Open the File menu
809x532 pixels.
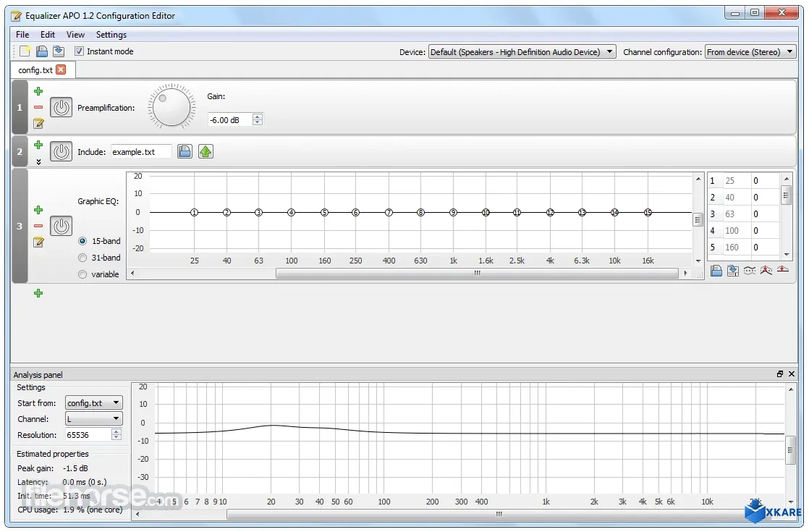pos(22,35)
